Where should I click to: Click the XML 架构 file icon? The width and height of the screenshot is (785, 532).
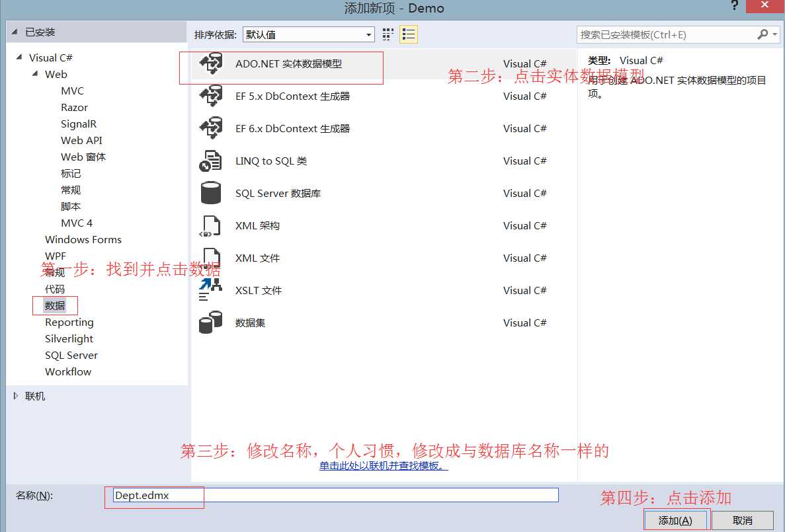click(x=211, y=226)
